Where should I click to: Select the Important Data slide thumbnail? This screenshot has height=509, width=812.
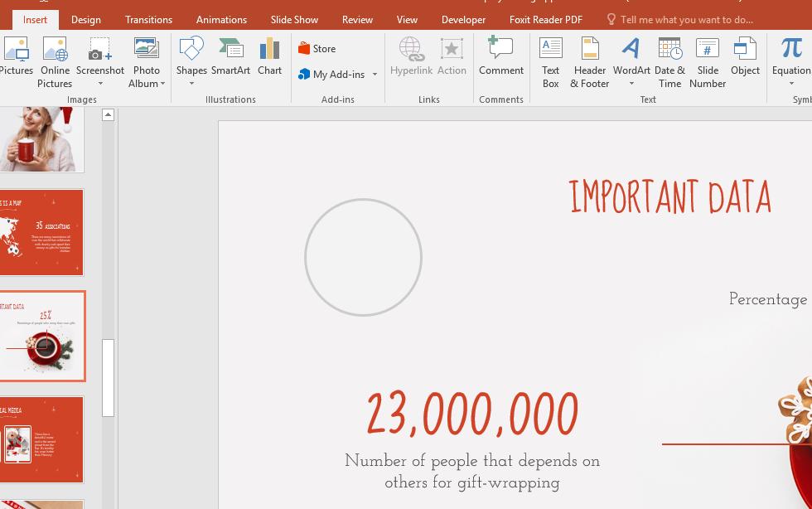pos(42,336)
